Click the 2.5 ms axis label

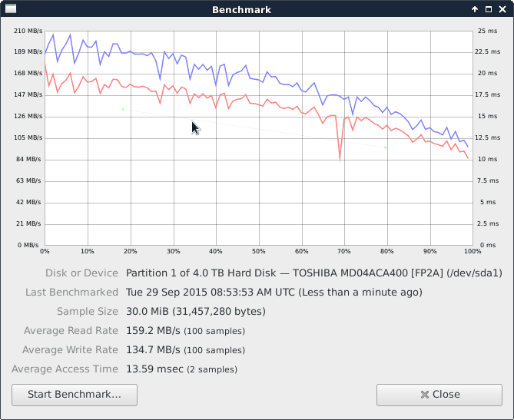tap(488, 223)
